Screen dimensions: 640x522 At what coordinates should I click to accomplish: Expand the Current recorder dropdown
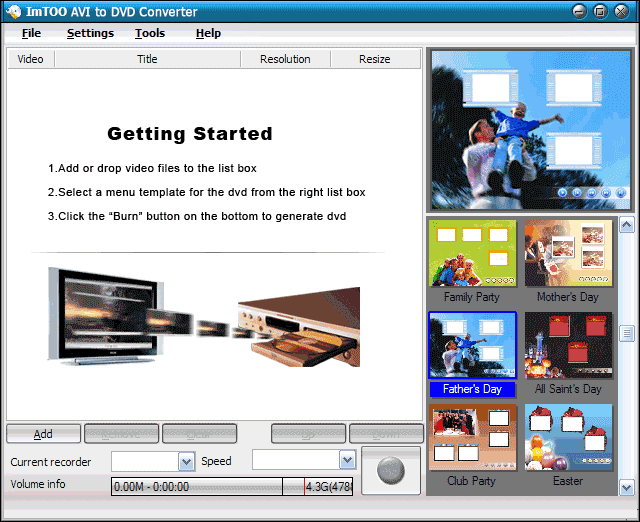[x=187, y=462]
